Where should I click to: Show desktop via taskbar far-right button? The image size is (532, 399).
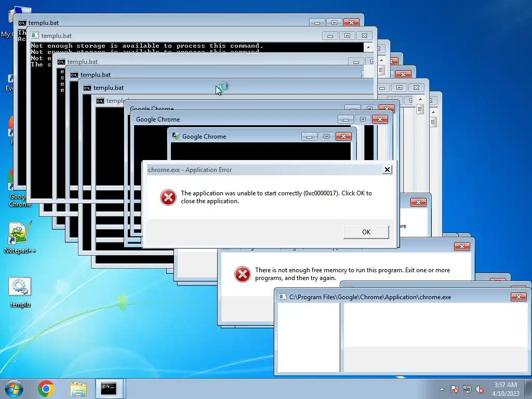(x=529, y=389)
